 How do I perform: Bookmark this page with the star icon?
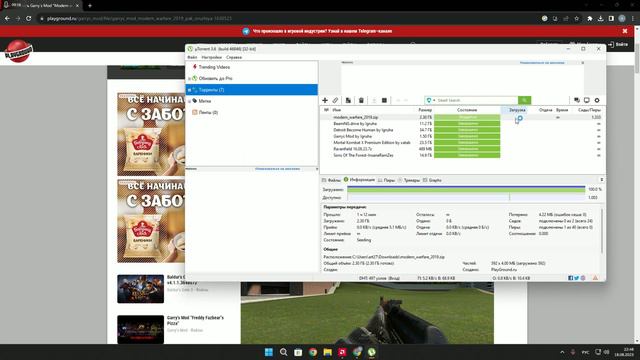(577, 18)
